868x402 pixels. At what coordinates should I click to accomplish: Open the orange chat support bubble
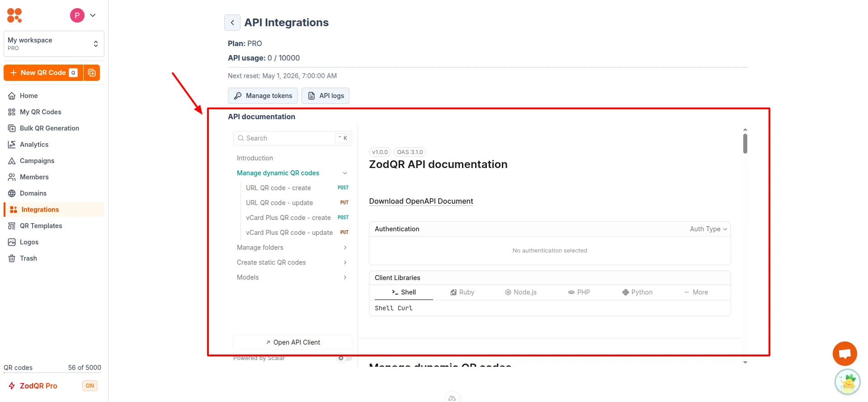click(x=845, y=354)
